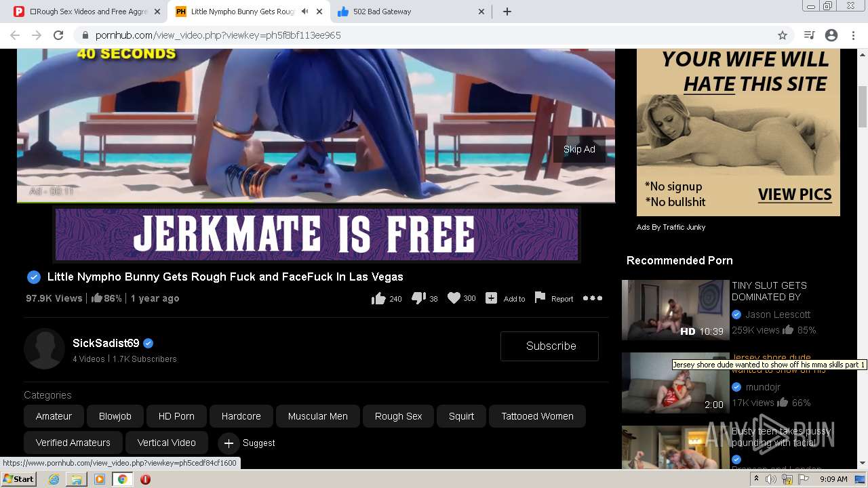Open the Jason Leescott channel link

coord(777,314)
